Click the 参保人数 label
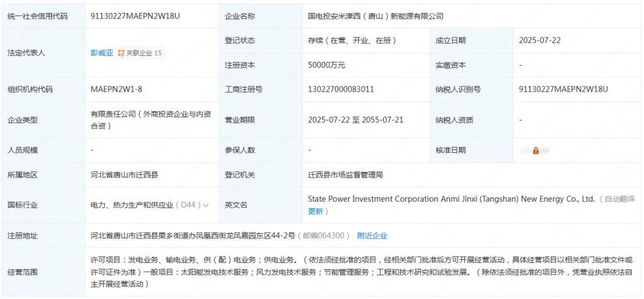644x299 pixels. click(x=240, y=150)
